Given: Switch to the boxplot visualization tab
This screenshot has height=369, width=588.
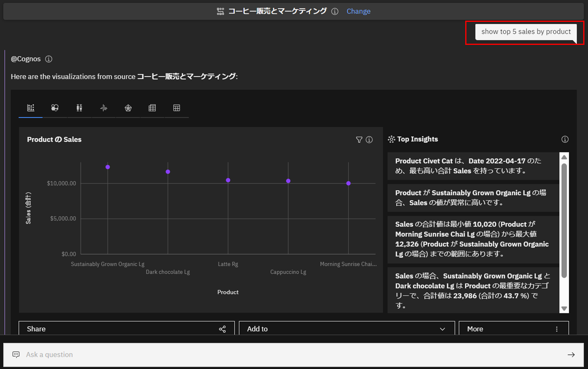Looking at the screenshot, I should point(79,108).
